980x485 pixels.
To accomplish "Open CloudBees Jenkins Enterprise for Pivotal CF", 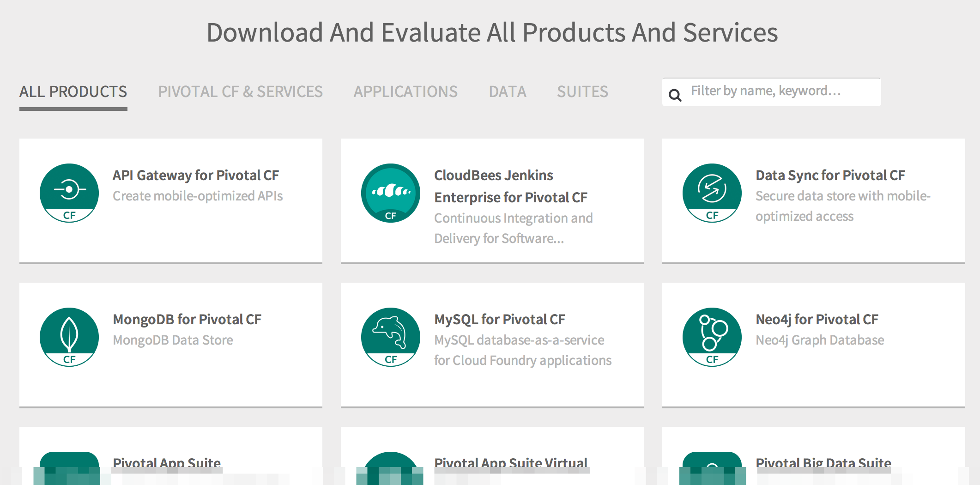I will 511,187.
